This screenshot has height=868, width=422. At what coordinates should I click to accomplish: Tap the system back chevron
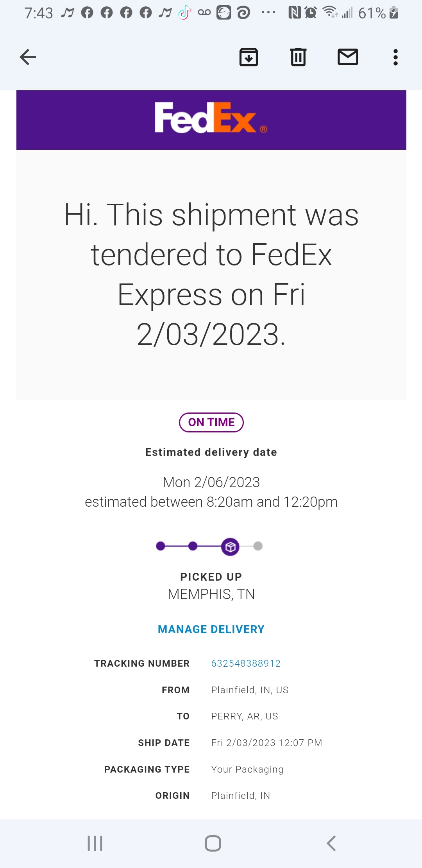(x=331, y=843)
